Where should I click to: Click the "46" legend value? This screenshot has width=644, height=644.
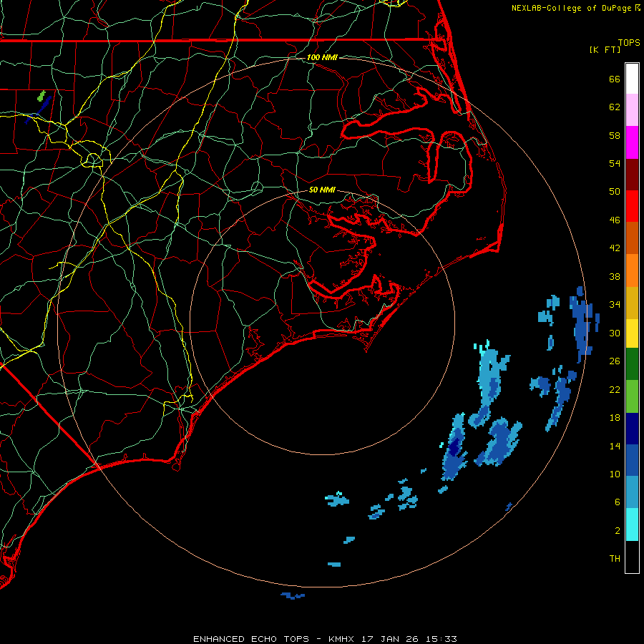[615, 220]
